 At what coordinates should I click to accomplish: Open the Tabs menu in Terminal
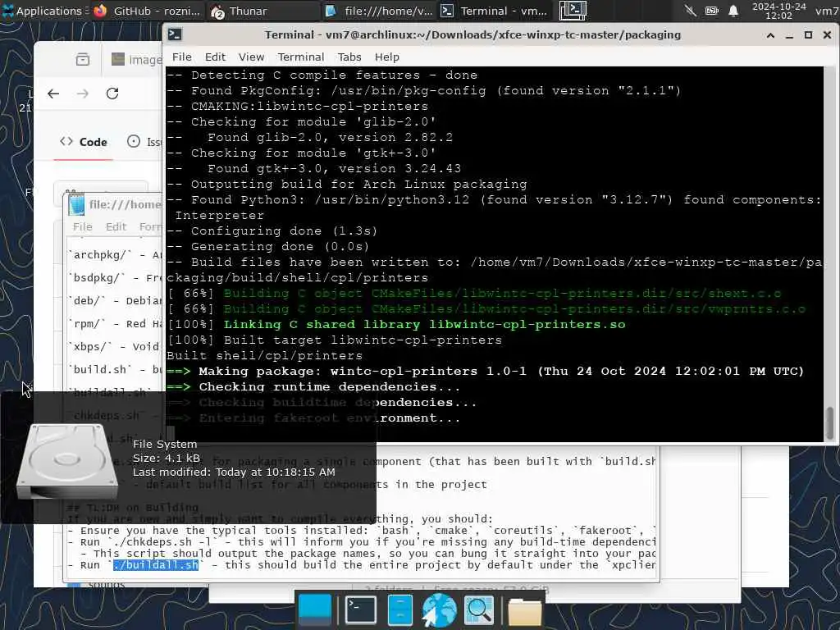click(x=349, y=57)
